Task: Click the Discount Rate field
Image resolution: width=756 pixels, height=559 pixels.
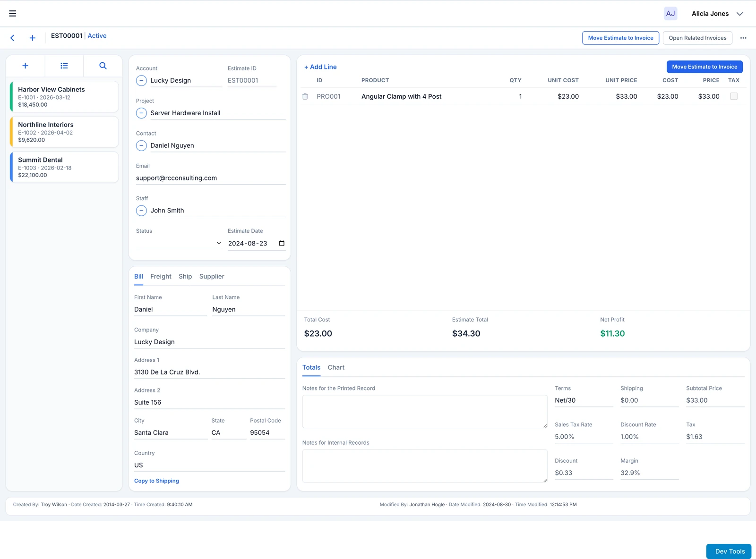Action: coord(650,437)
